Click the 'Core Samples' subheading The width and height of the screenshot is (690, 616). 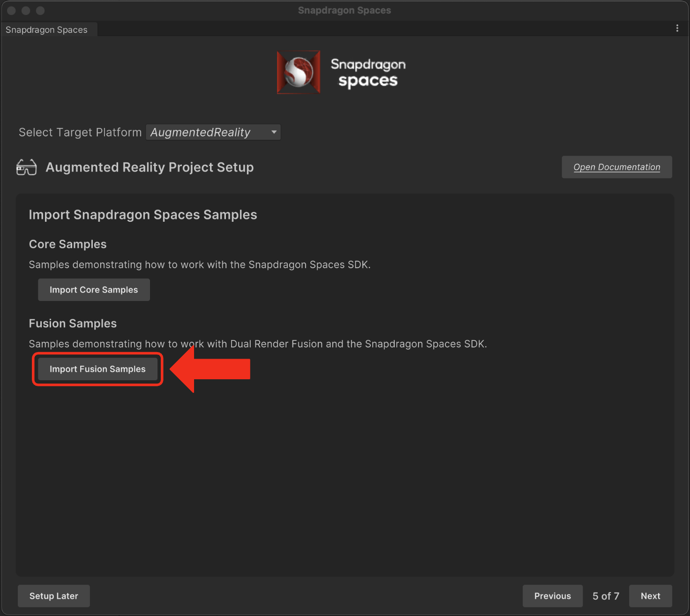coord(68,244)
